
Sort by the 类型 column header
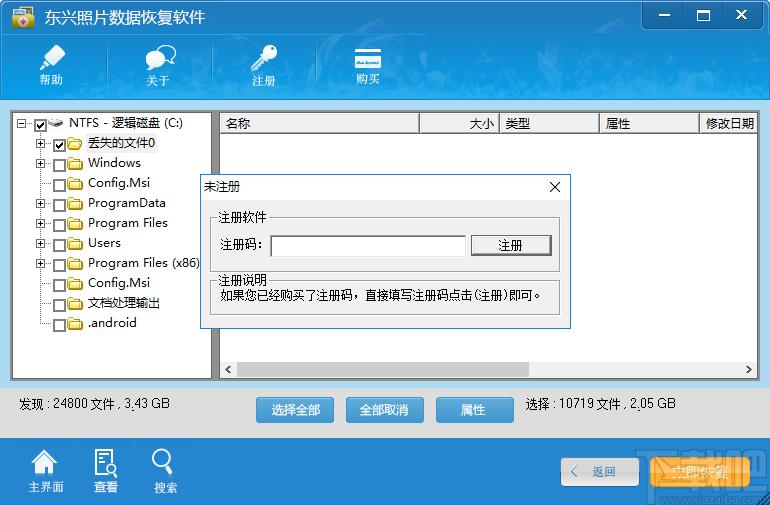coord(549,123)
